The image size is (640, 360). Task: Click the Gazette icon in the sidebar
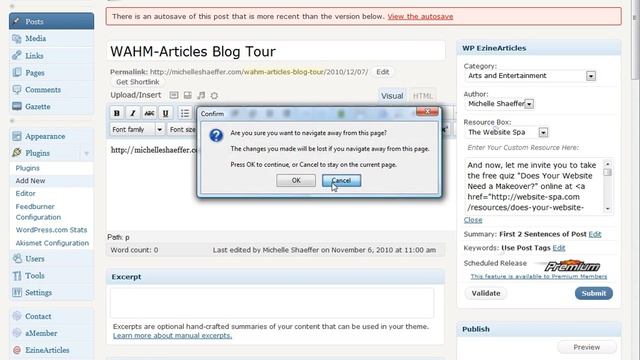[17, 107]
